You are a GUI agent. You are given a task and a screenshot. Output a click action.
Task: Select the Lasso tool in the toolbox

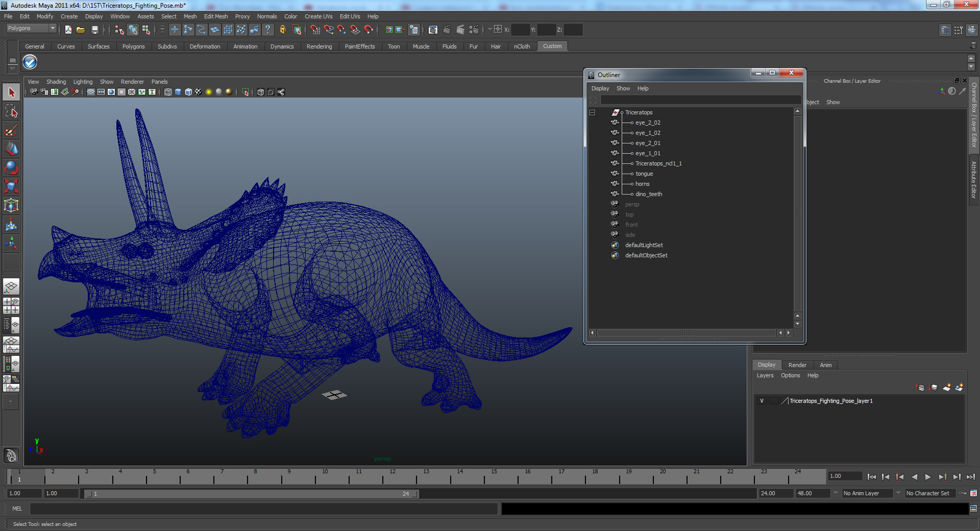(x=11, y=111)
